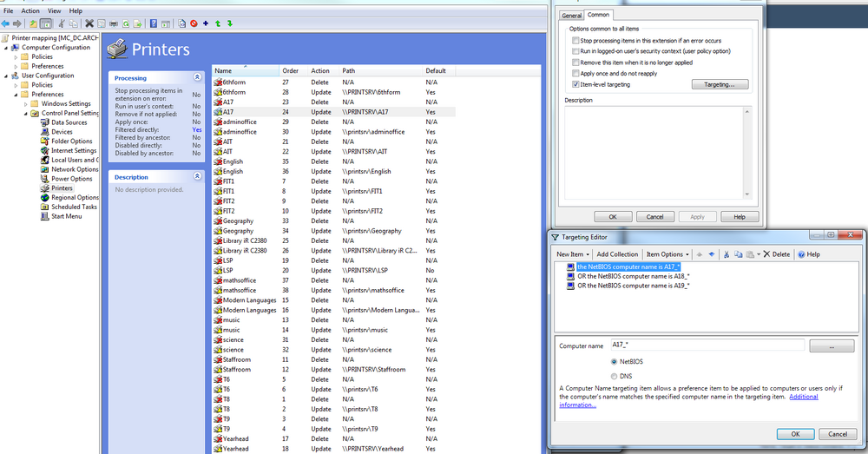The height and width of the screenshot is (454, 868).
Task: Click the Paste icon in Targeting Editor
Action: [x=750, y=254]
